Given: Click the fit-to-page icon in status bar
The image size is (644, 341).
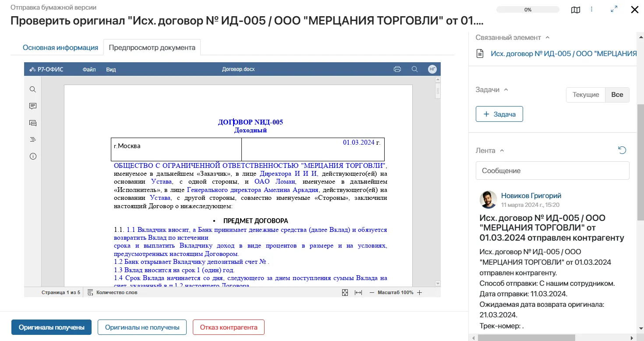Looking at the screenshot, I should pos(345,292).
